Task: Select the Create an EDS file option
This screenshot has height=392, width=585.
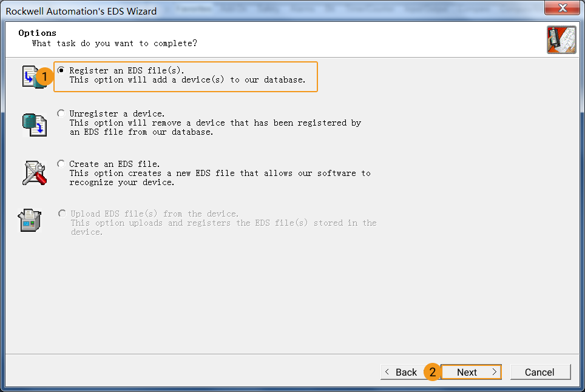Action: (x=61, y=163)
